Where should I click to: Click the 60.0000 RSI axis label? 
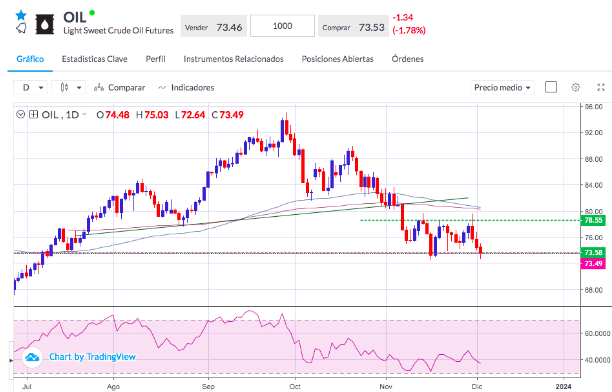click(x=597, y=333)
